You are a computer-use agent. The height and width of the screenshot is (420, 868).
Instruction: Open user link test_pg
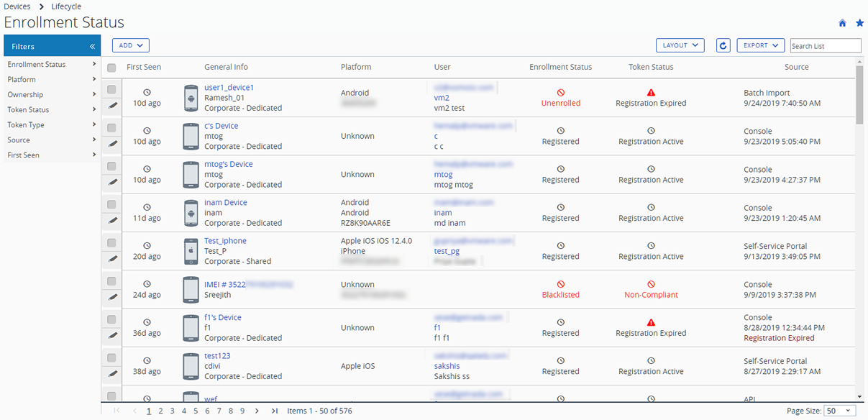pos(447,251)
